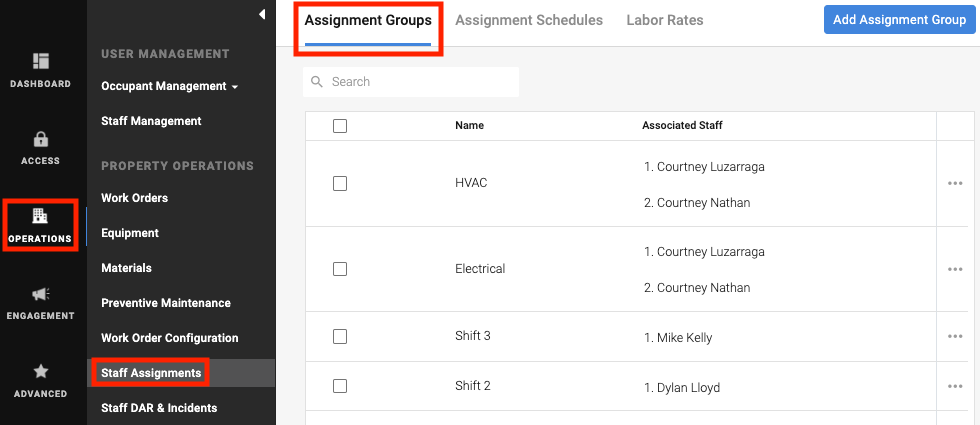Screen dimensions: 980x425
Task: Switch to Assignment Schedules tab
Action: click(529, 20)
